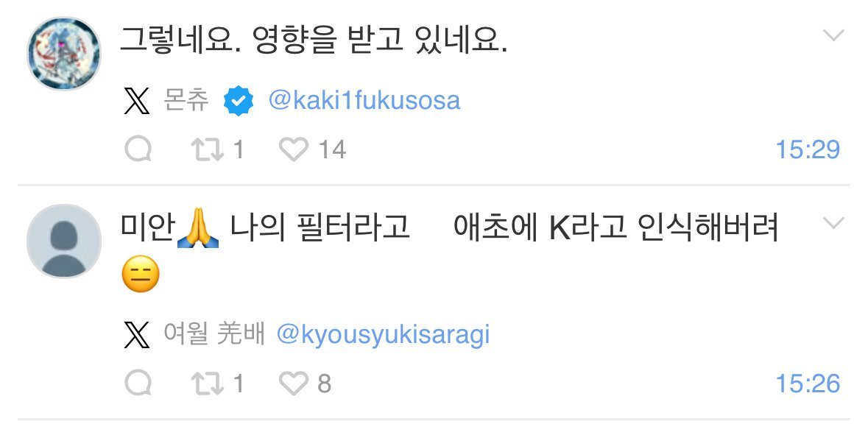Click the reply icon on the 15:29 tweet
The width and height of the screenshot is (868, 435).
[138, 149]
